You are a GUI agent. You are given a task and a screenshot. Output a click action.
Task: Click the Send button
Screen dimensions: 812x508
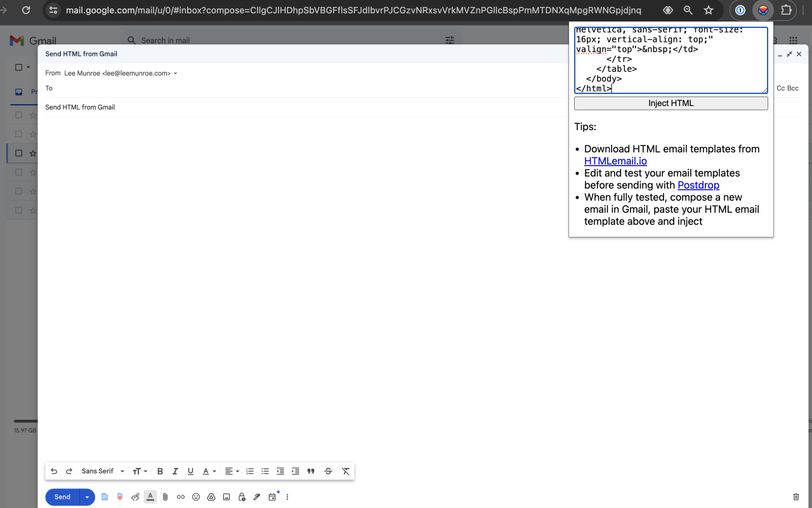pos(62,497)
